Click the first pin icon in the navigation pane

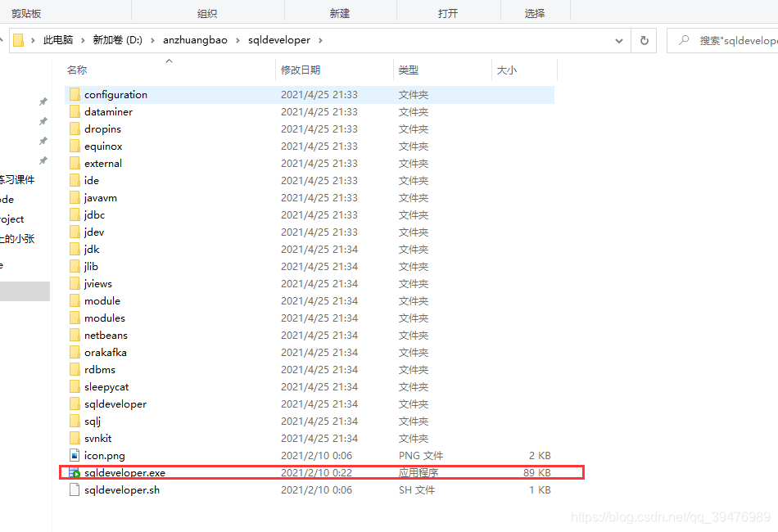pyautogui.click(x=43, y=101)
